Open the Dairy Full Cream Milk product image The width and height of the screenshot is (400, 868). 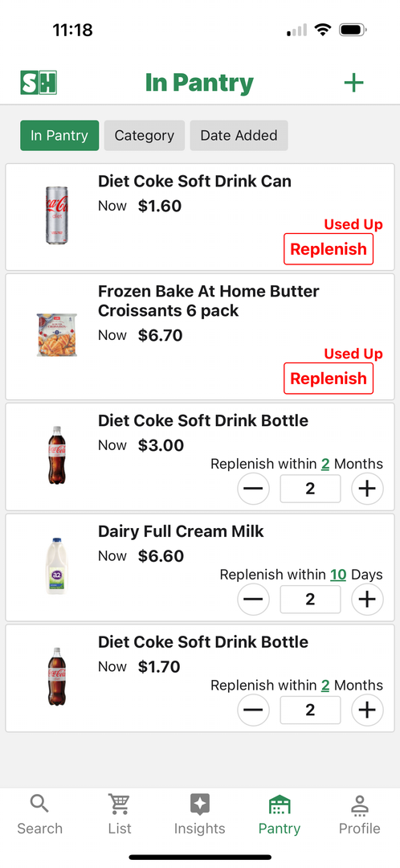57,566
